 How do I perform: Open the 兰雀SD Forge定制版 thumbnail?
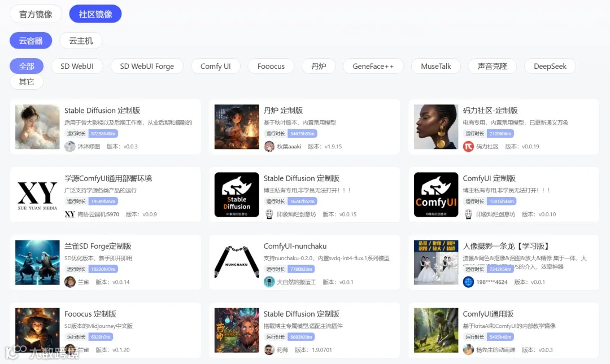point(37,262)
